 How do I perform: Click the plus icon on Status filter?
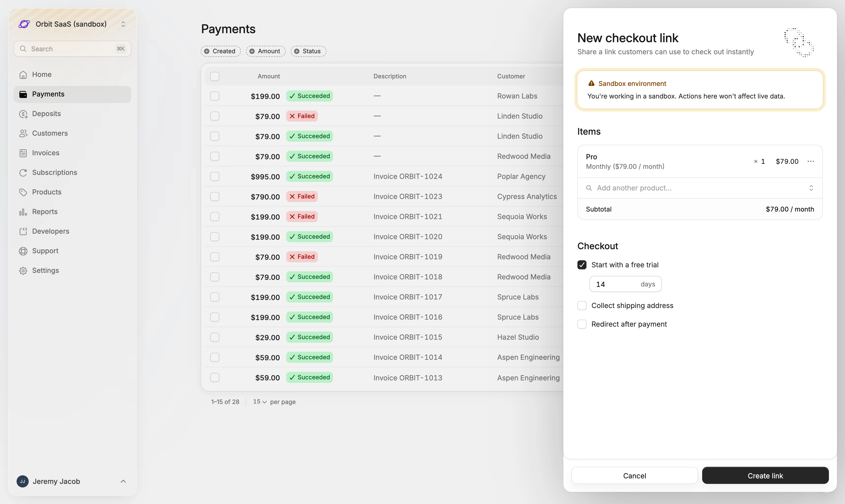tap(297, 51)
